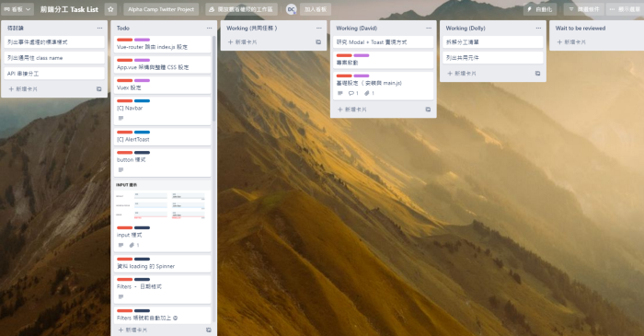Viewport: 644px width, 336px height.
Task: Open the 專案啟動 card
Action: pos(384,60)
